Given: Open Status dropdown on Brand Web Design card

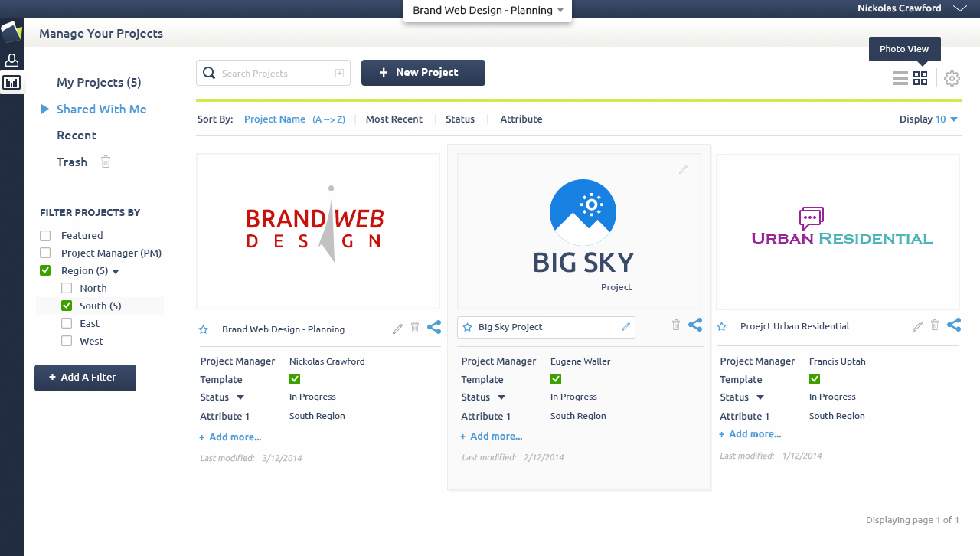Looking at the screenshot, I should click(x=240, y=397).
